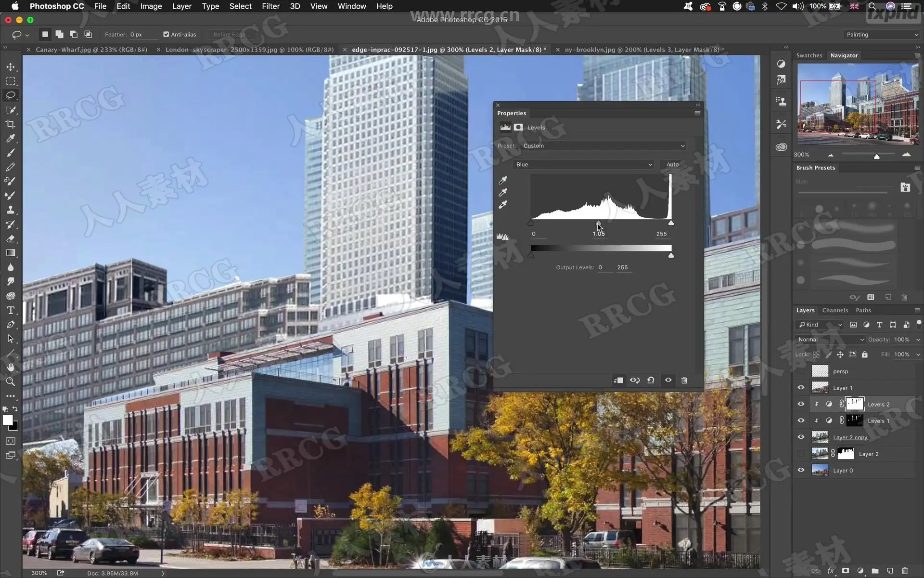Click the Navigator zoom slider handle

coord(876,156)
